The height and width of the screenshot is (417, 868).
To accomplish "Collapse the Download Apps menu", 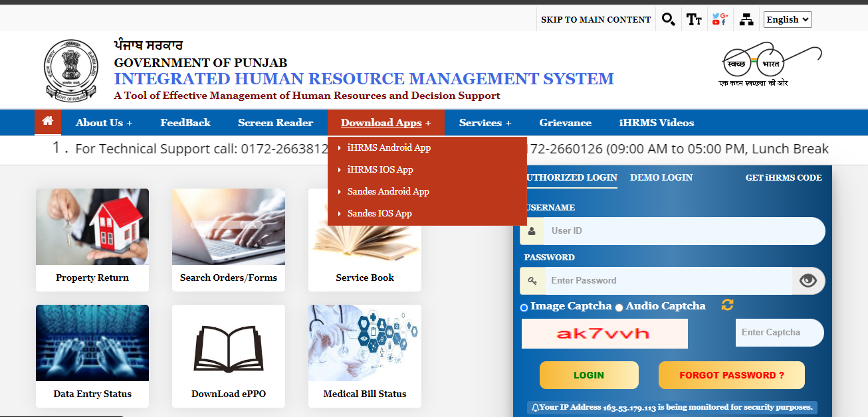I will (x=385, y=123).
